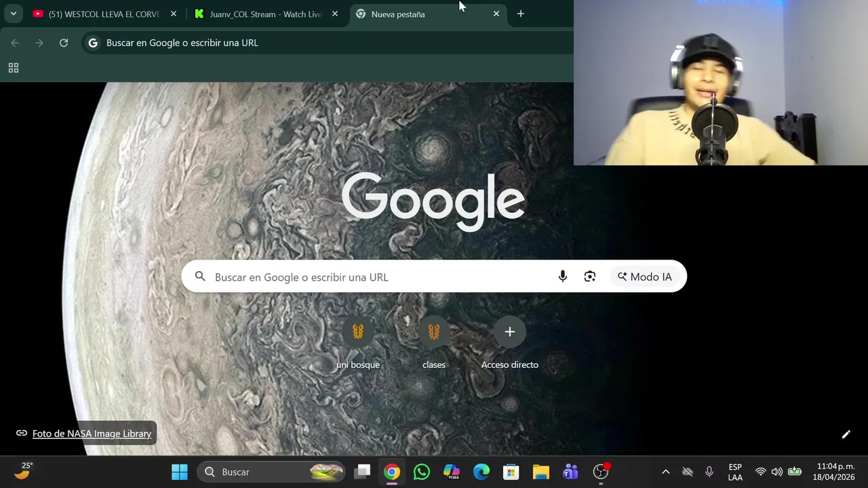Start voice search with microphone icon
This screenshot has width=868, height=488.
point(562,277)
